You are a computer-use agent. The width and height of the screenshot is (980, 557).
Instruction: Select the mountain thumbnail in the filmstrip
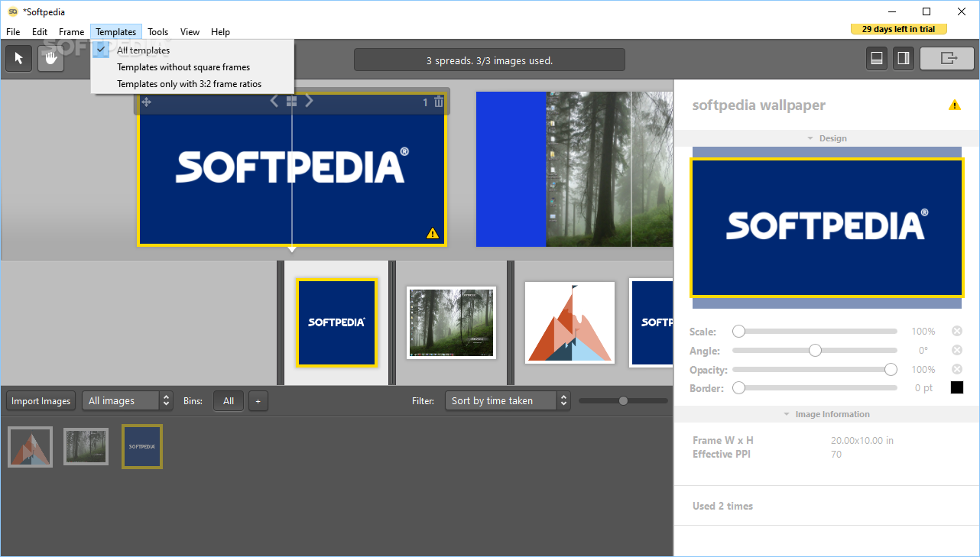pos(570,322)
